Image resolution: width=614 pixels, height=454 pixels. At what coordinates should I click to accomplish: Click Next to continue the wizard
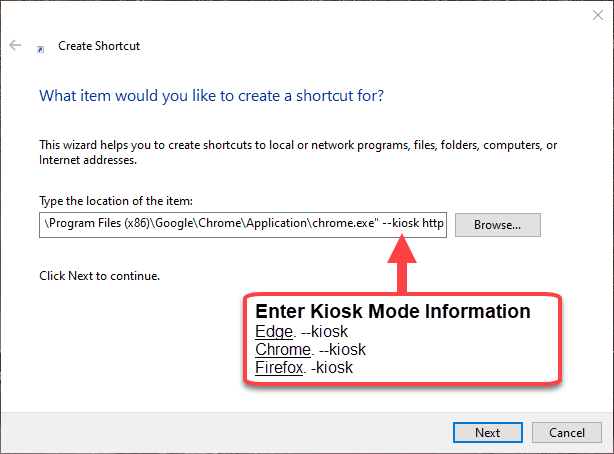coord(488,432)
